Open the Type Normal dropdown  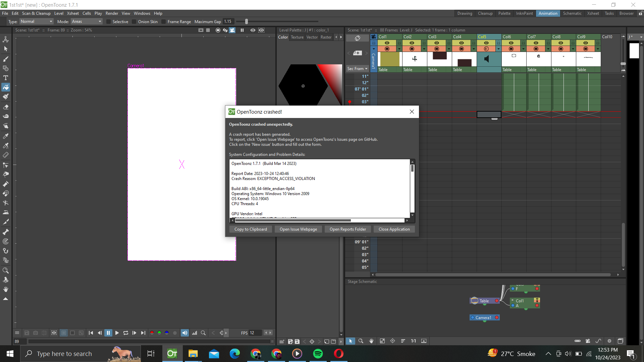pyautogui.click(x=36, y=21)
